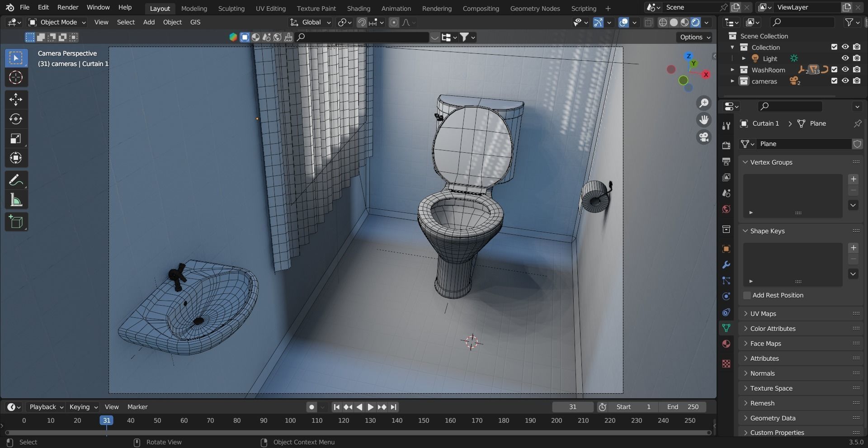Screen dimensions: 868x448
Task: Open the Output properties tab
Action: (726, 161)
